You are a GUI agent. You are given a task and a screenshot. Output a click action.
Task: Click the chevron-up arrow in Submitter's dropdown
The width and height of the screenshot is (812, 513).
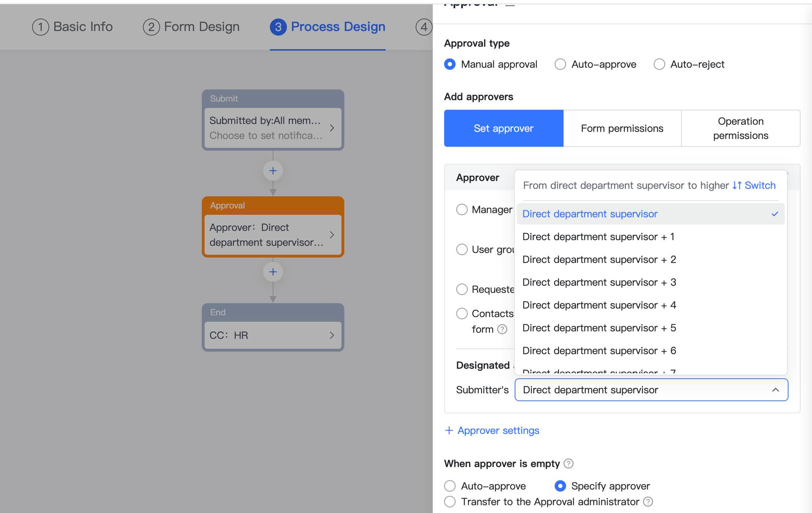click(776, 390)
